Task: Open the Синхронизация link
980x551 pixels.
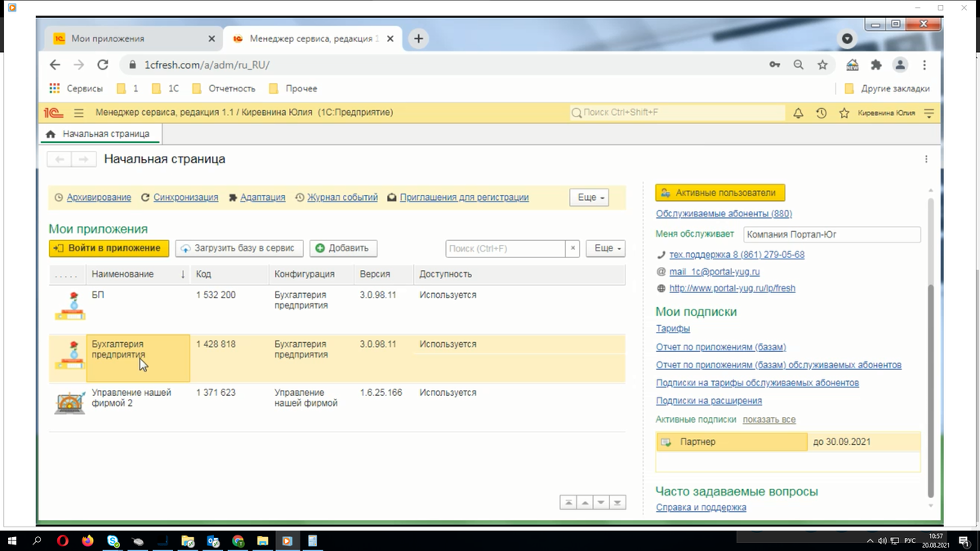Action: (x=185, y=198)
